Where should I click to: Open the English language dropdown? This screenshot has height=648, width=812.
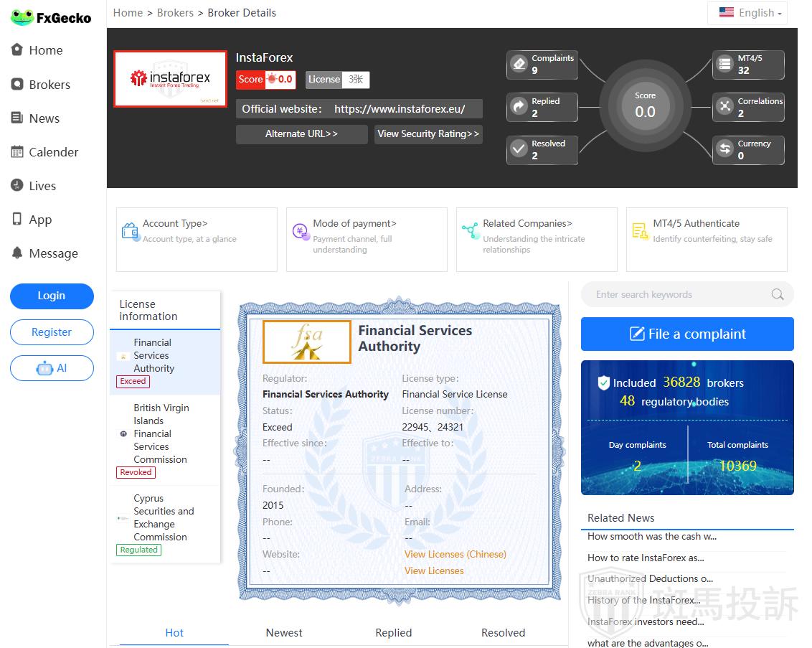tap(747, 13)
